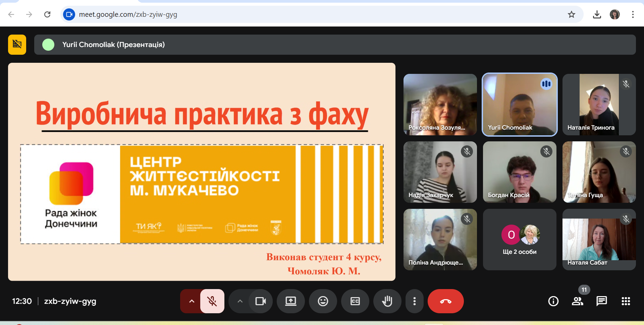Open the three-dot more options menu
The image size is (644, 325).
pyautogui.click(x=415, y=301)
